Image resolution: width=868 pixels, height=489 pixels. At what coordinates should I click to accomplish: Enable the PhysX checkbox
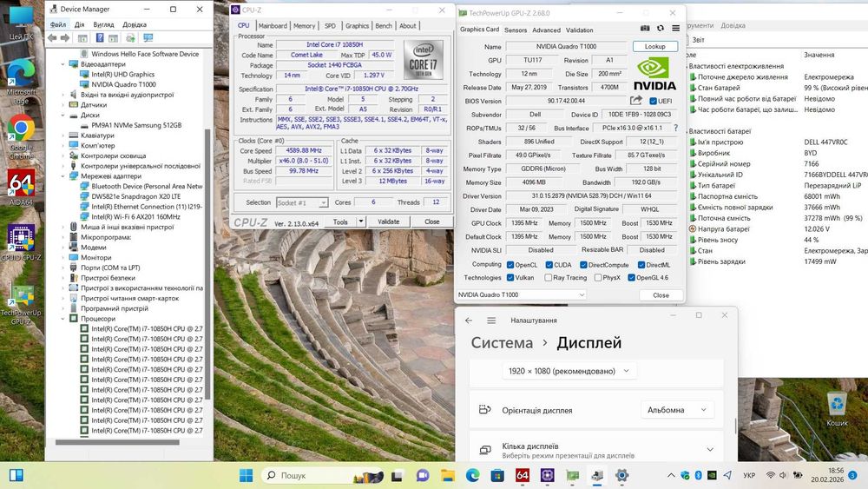click(598, 277)
